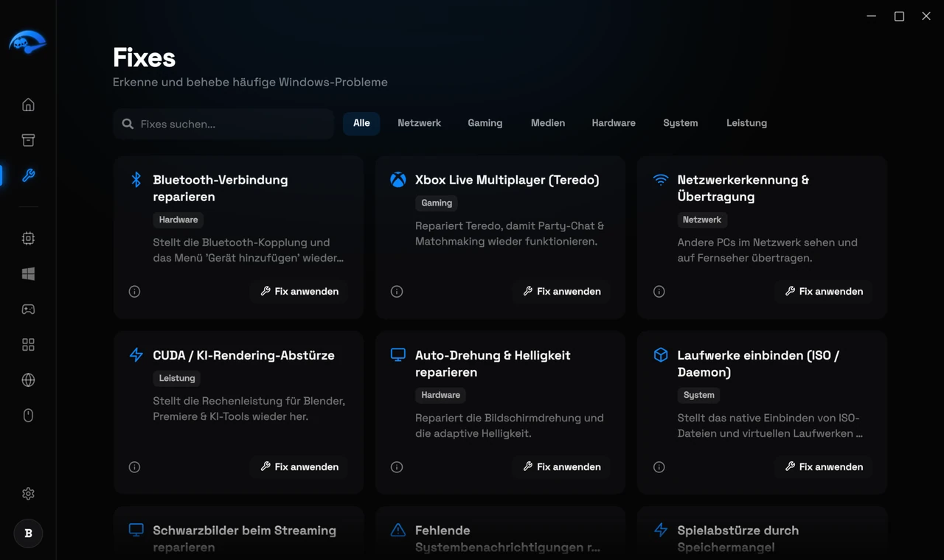Show info for Laufwerke einbinden fix
This screenshot has height=560, width=944.
[x=659, y=467]
